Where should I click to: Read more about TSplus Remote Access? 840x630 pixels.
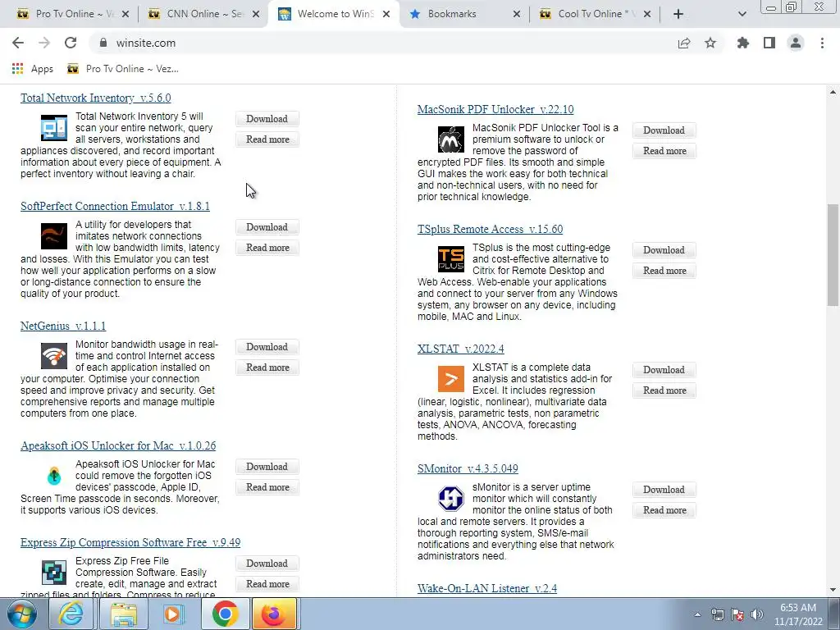[664, 271]
